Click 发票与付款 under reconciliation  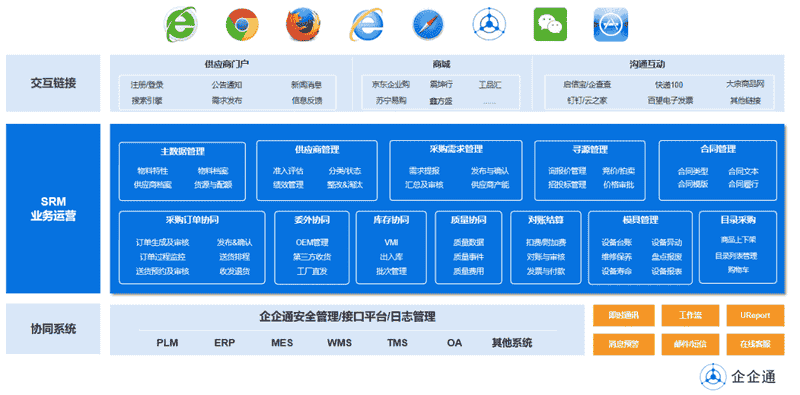(546, 271)
